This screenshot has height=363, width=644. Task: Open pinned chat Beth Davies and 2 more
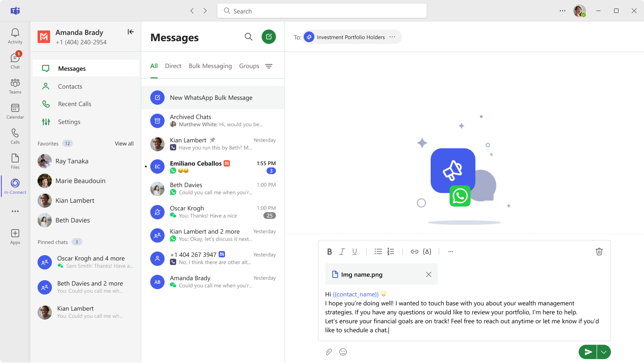click(x=86, y=287)
